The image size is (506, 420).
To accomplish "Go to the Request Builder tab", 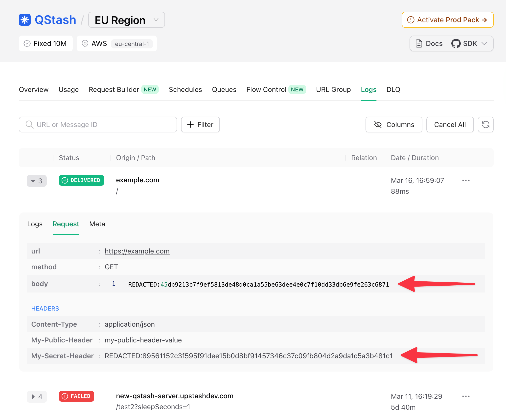I will (124, 89).
